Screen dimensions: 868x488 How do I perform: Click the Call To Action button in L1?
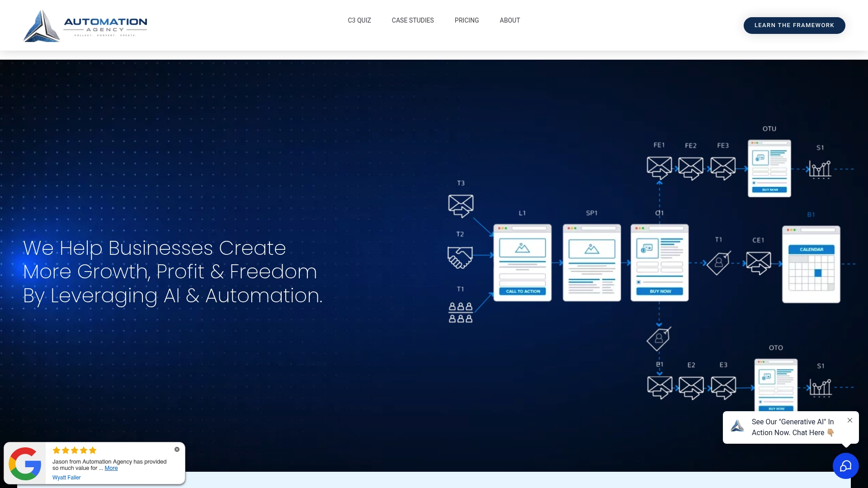[x=523, y=291]
